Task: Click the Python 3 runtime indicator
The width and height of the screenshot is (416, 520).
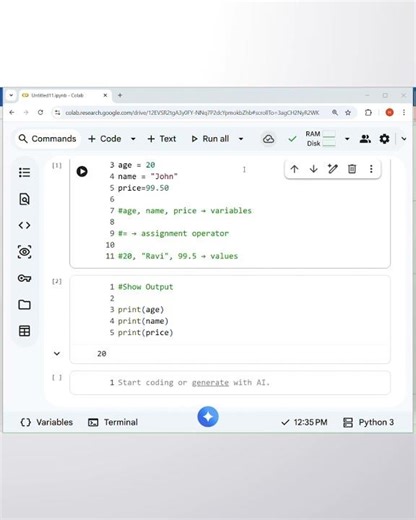Action: pyautogui.click(x=368, y=422)
